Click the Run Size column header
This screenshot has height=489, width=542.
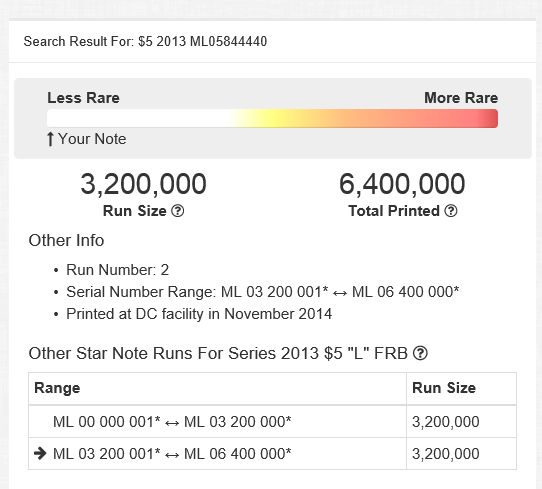coord(444,388)
